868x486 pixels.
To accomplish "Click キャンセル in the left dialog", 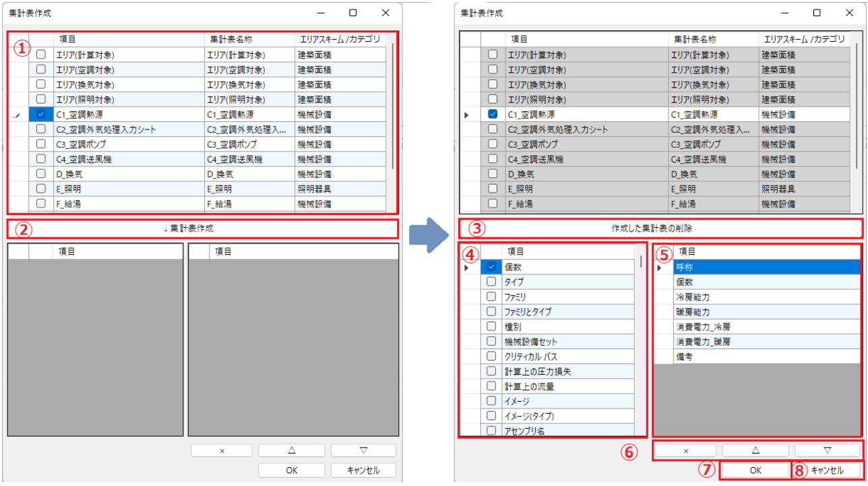I will point(363,470).
